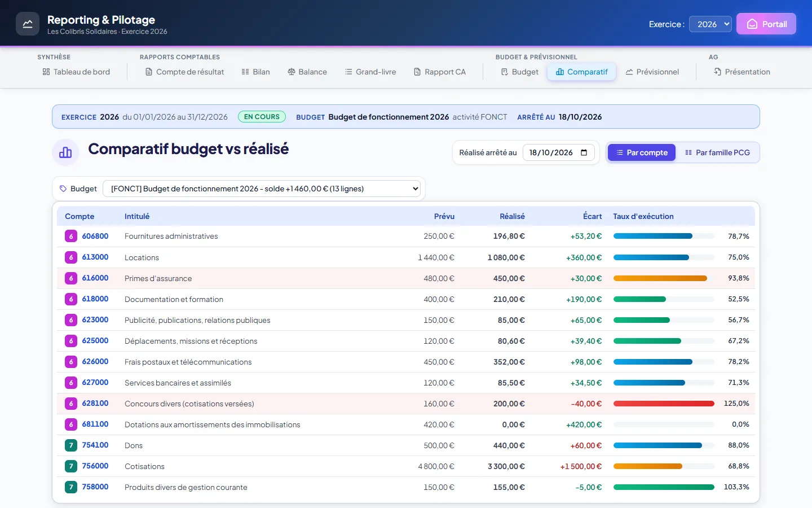Screen dimensions: 812x508
Task: Click the +1 500,00 € écart value
Action: pos(581,466)
